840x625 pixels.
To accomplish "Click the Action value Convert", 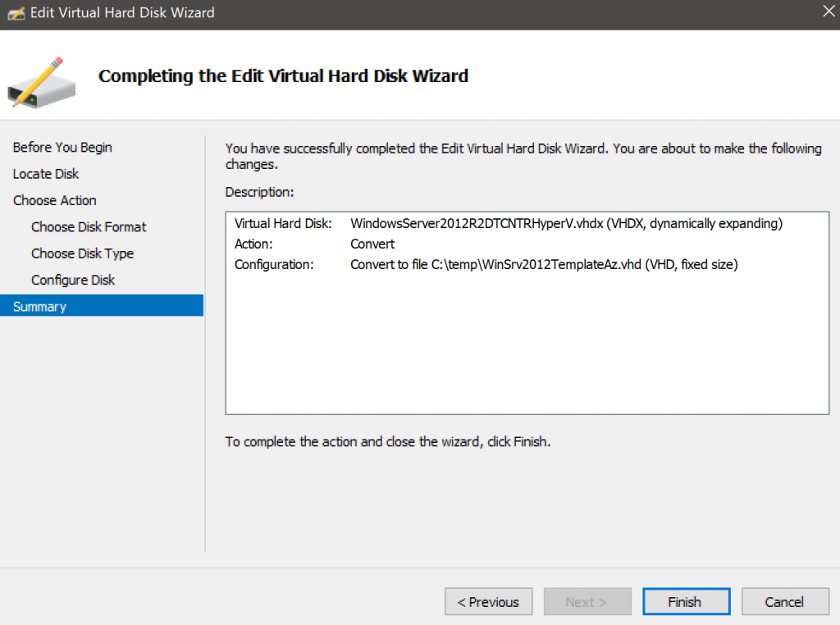I will 372,244.
